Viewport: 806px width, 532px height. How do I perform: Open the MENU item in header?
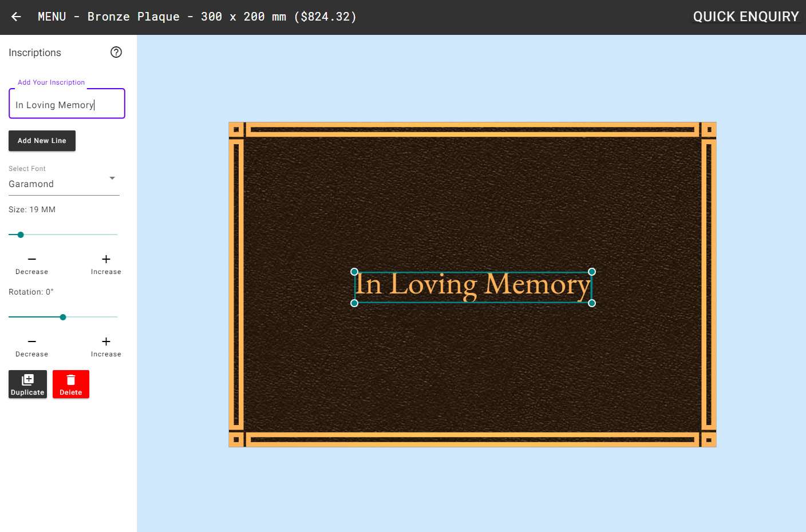[x=52, y=17]
